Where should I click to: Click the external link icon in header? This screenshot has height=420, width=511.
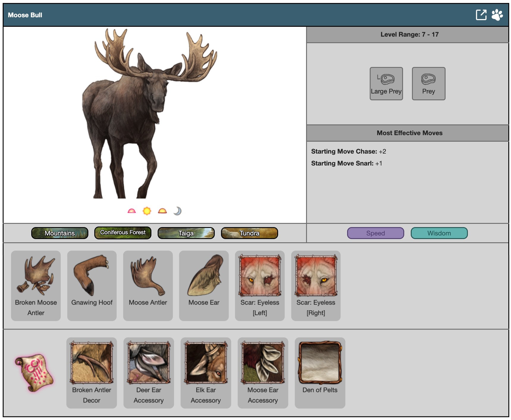(x=481, y=15)
